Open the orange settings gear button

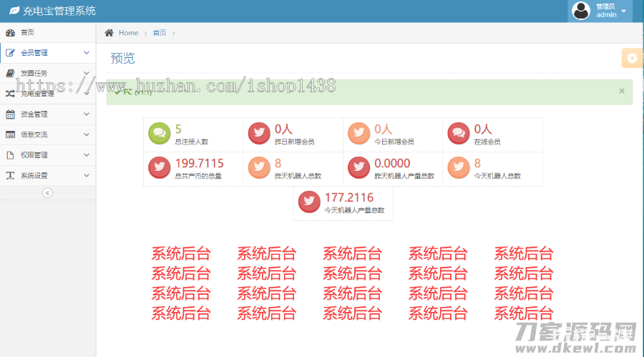(x=632, y=58)
